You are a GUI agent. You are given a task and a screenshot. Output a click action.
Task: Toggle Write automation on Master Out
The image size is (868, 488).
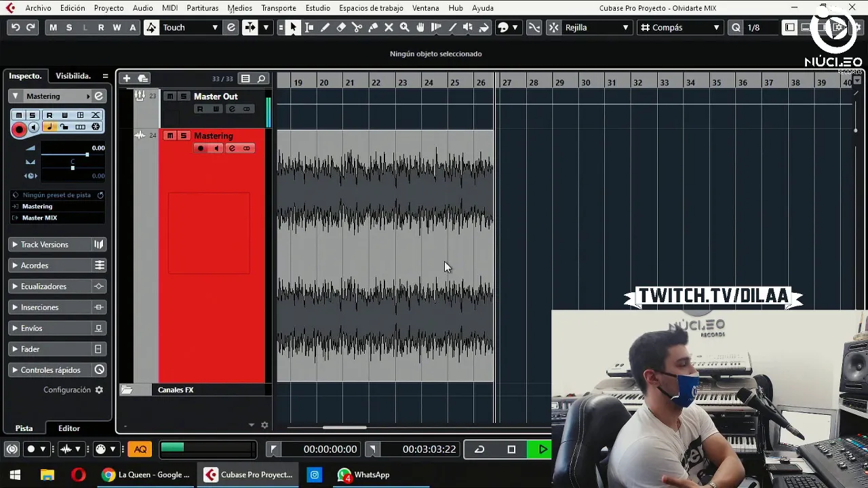click(216, 109)
